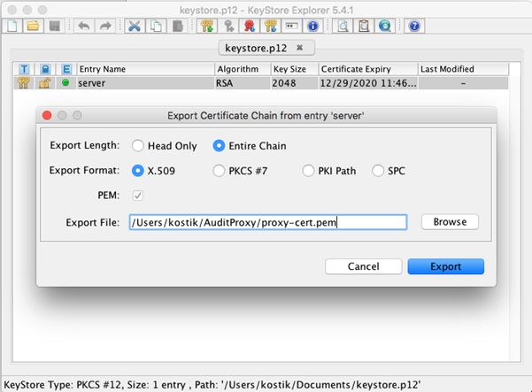Open a keystore with the folder icon
532x392 pixels.
pyautogui.click(x=34, y=26)
